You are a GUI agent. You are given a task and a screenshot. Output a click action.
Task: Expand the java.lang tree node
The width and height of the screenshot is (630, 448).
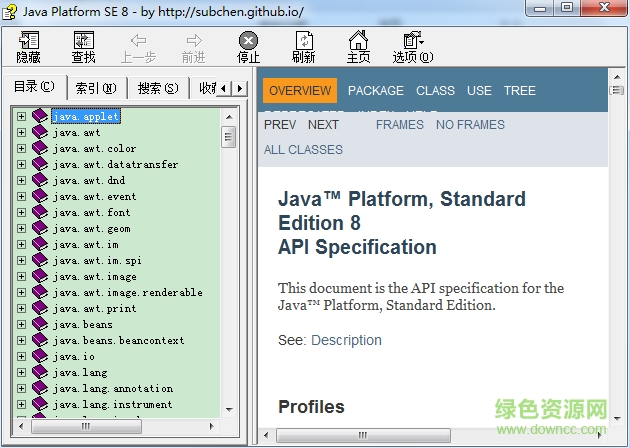21,373
